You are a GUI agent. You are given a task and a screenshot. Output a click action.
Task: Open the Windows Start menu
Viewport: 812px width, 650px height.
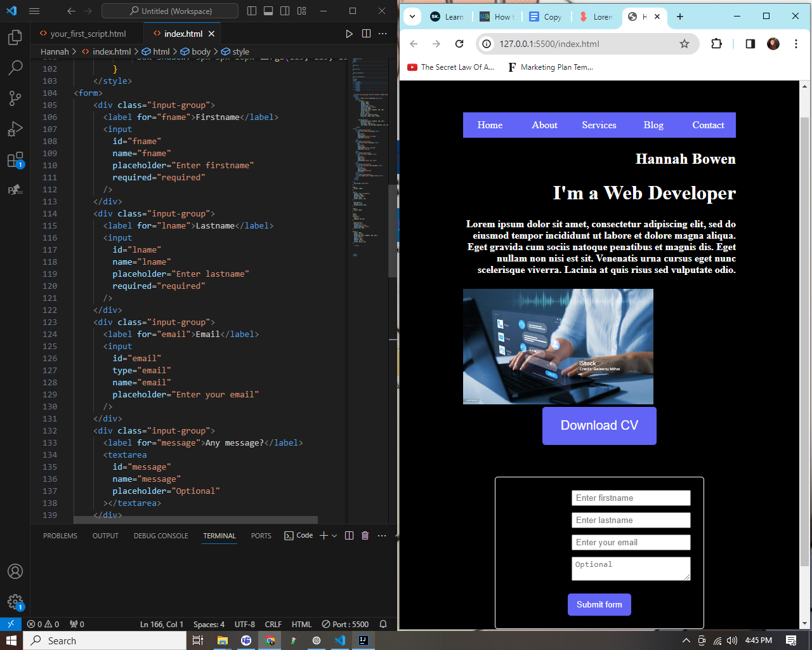coord(11,640)
